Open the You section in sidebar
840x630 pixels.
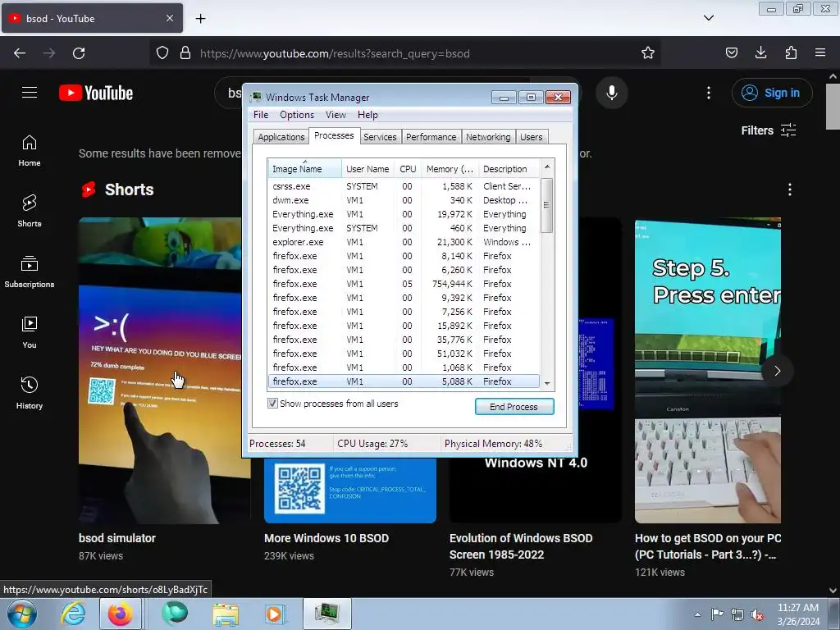point(30,333)
